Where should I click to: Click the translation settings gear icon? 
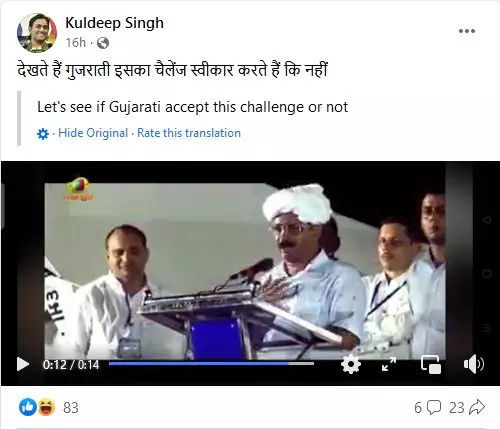(x=43, y=134)
